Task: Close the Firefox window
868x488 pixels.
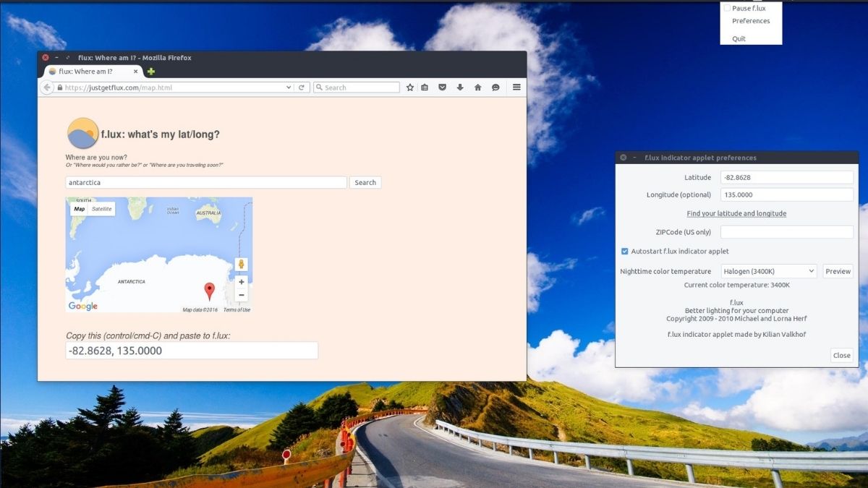Action: (46, 58)
